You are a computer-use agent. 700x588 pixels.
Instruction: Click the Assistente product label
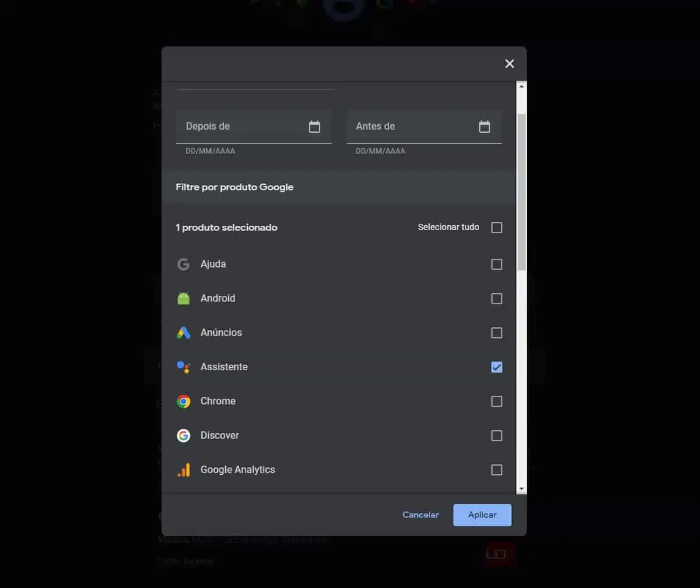(x=224, y=367)
